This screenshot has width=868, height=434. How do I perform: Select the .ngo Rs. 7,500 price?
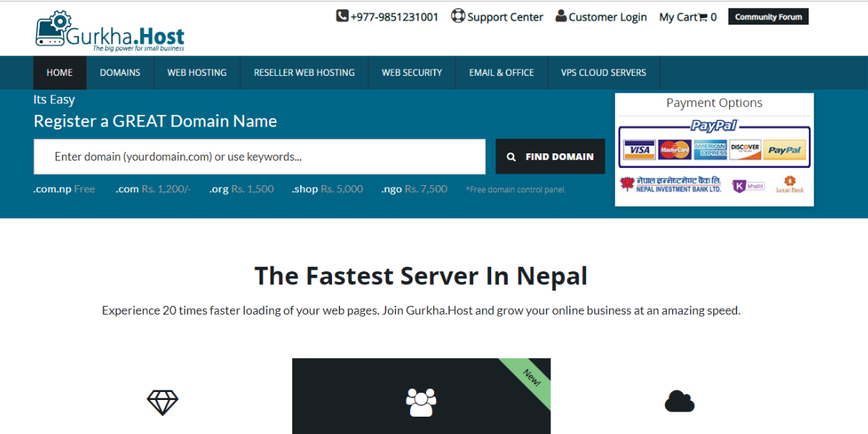pyautogui.click(x=414, y=189)
